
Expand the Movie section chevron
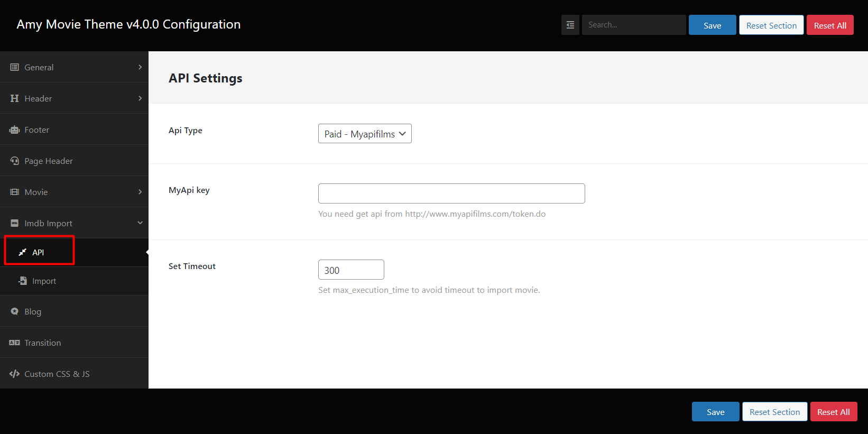(x=140, y=192)
